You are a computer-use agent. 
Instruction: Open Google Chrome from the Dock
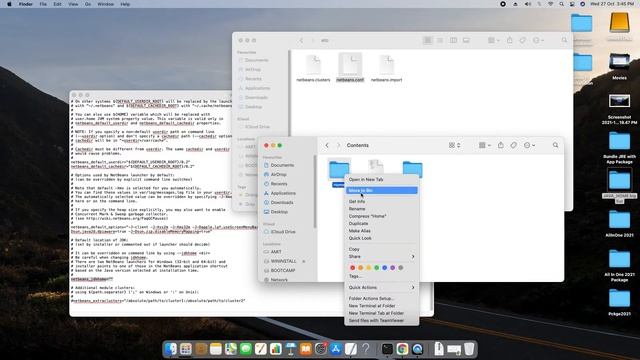(x=402, y=349)
